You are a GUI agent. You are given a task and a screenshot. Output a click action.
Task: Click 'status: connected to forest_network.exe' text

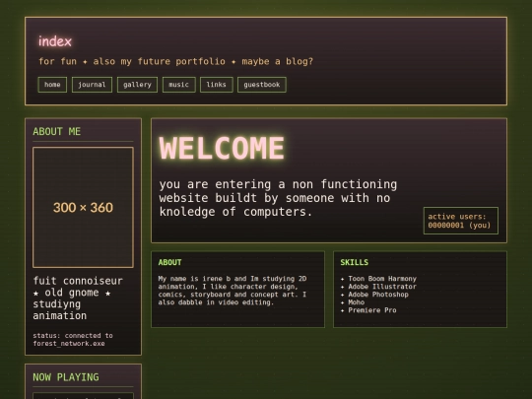pyautogui.click(x=73, y=339)
